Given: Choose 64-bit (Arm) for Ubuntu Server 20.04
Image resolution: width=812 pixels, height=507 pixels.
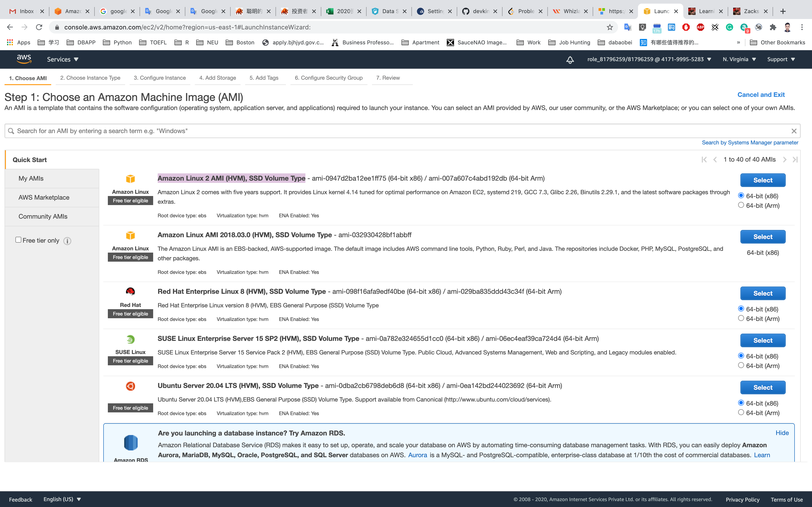Looking at the screenshot, I should pos(741,412).
